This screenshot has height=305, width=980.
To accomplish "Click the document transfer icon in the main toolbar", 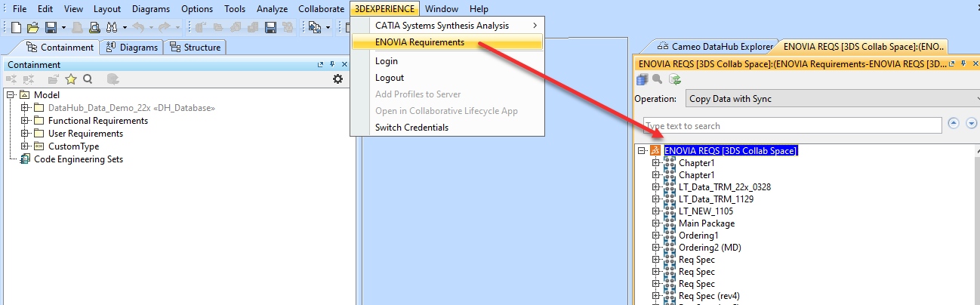I will pos(314,27).
